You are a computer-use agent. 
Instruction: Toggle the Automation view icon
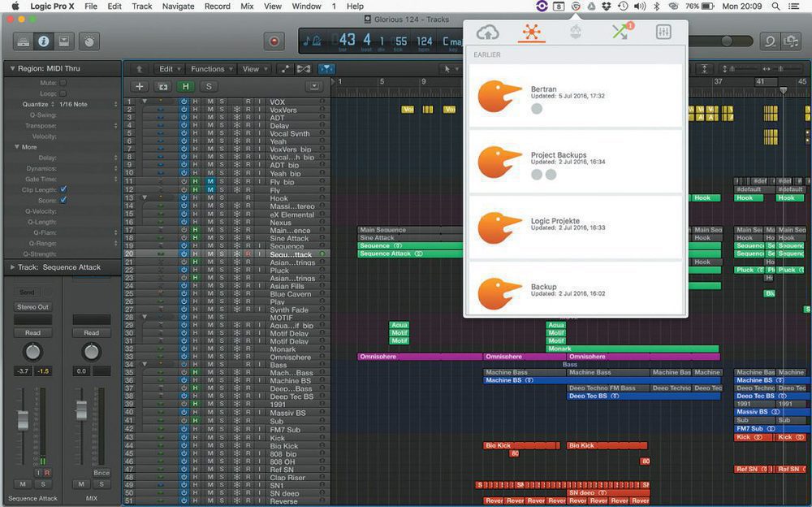tap(285, 69)
